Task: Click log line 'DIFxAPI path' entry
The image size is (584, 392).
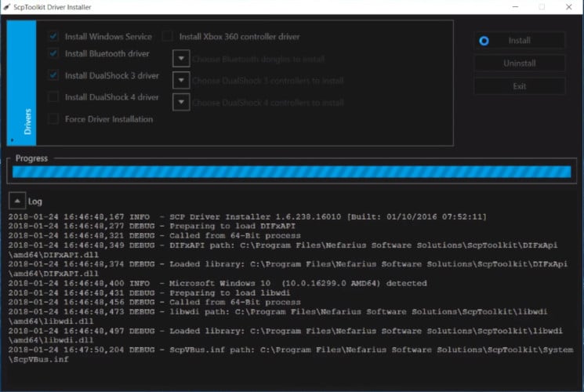Action: click(x=283, y=250)
